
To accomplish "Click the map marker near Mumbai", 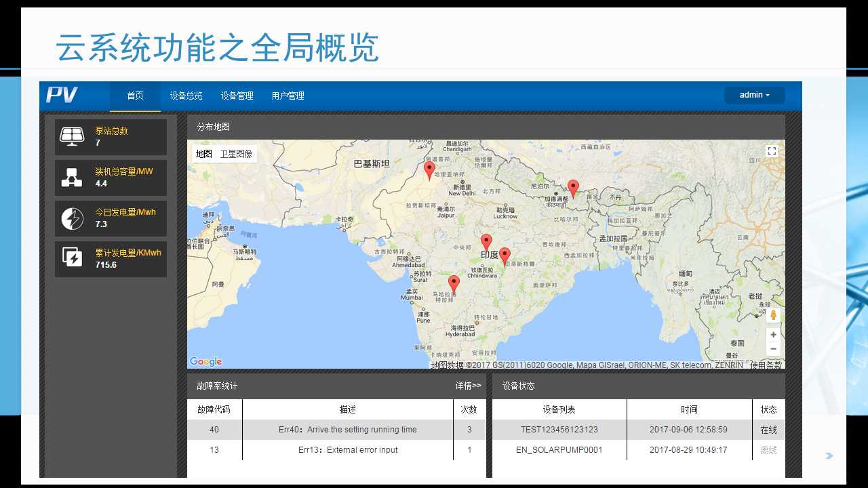I will (454, 284).
